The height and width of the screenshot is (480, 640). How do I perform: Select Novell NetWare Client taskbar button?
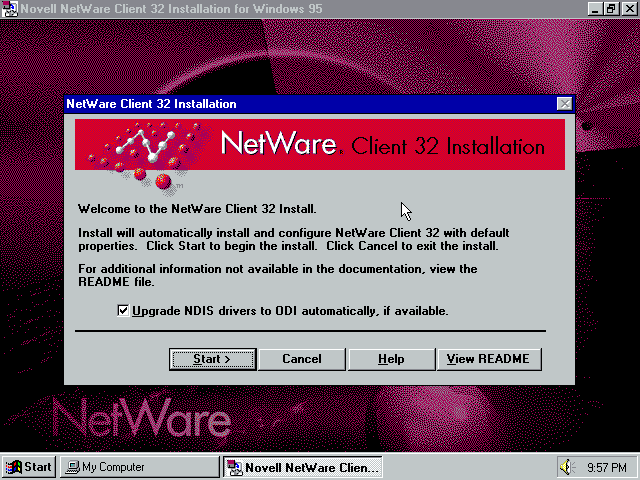302,467
